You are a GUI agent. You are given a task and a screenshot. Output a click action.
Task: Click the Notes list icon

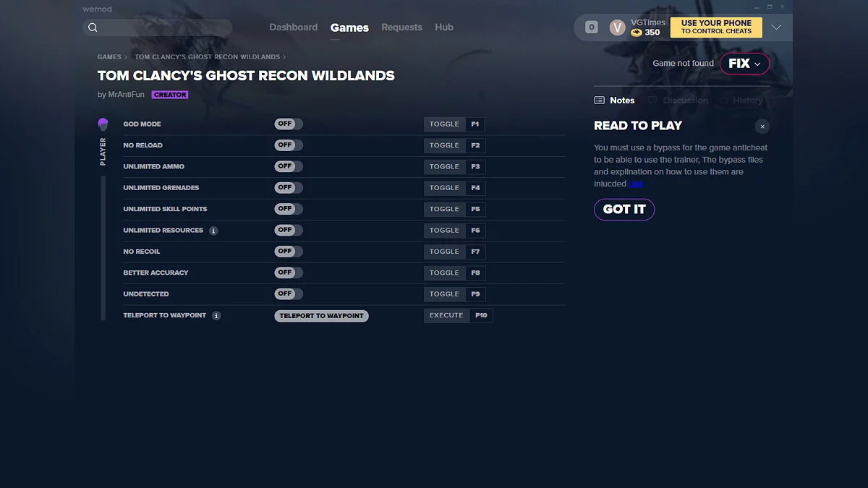597,100
